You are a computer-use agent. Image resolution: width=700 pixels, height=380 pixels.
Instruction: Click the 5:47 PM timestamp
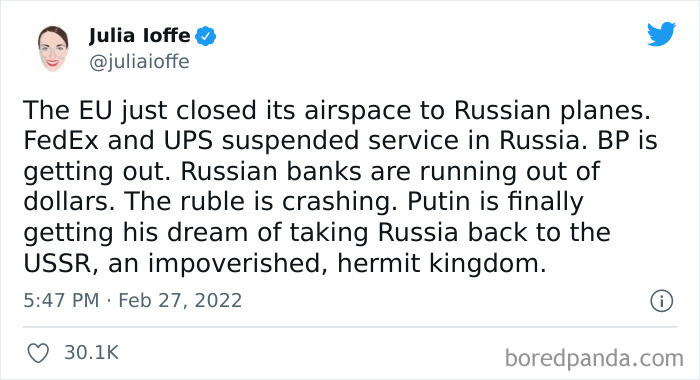pos(61,300)
